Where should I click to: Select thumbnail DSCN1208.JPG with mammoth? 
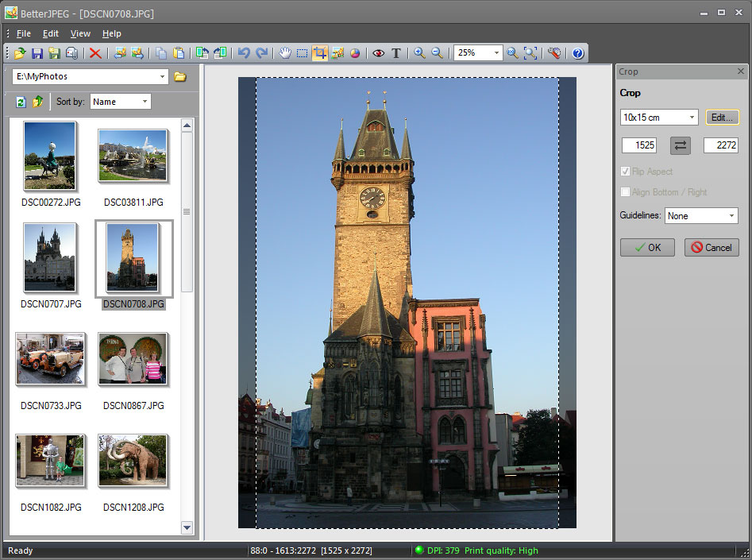point(133,461)
